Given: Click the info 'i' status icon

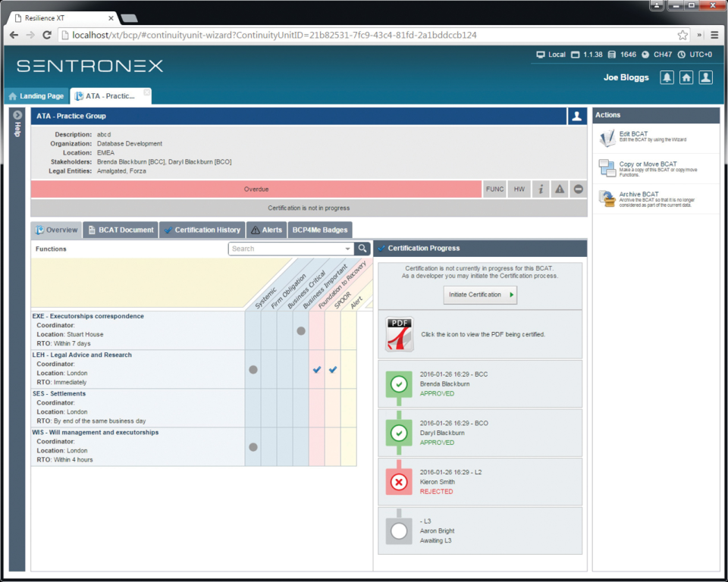Looking at the screenshot, I should pyautogui.click(x=541, y=189).
